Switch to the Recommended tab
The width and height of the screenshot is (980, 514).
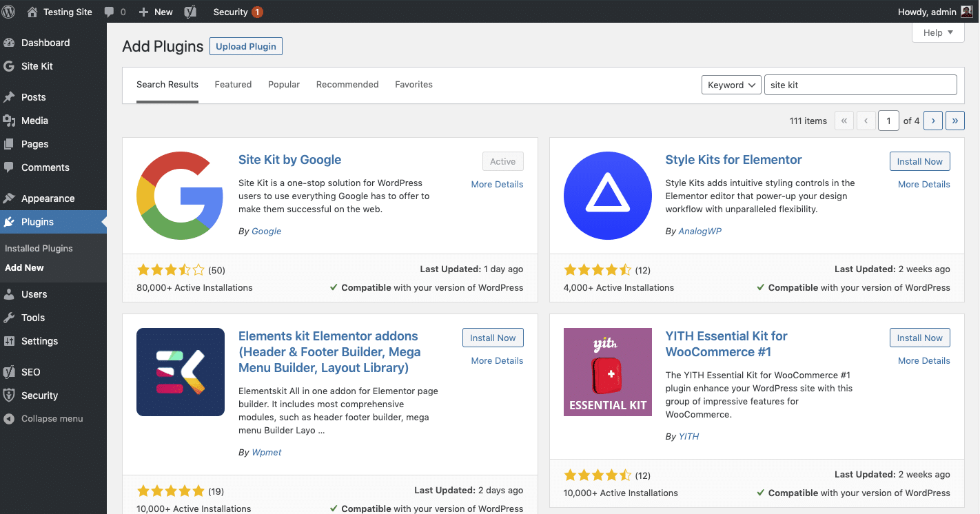347,85
